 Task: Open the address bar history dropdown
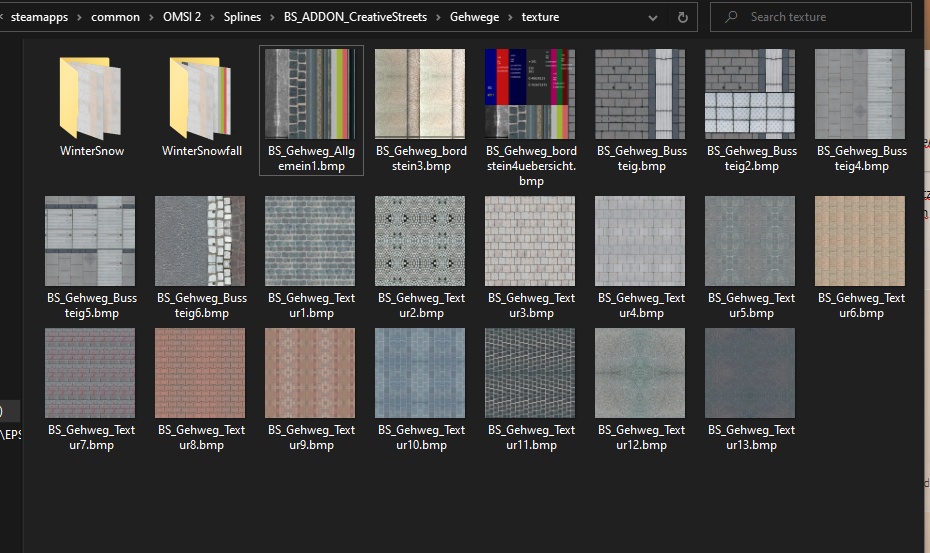(x=654, y=17)
